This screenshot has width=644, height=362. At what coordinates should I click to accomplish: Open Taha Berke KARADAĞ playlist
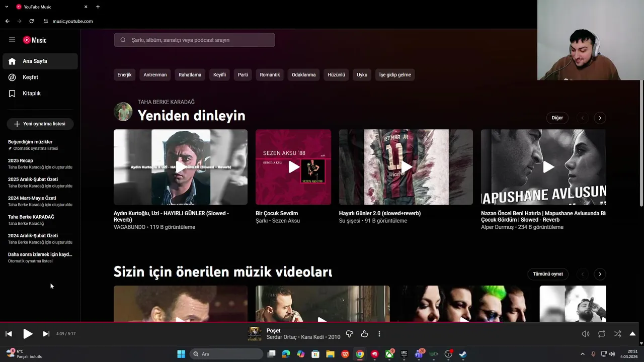coord(40,220)
